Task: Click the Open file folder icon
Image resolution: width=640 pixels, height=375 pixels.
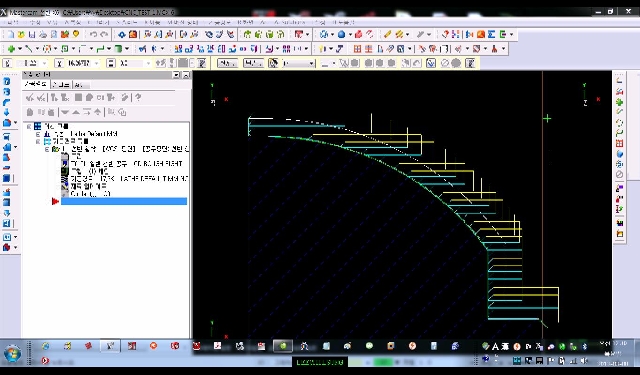Action: pos(22,35)
